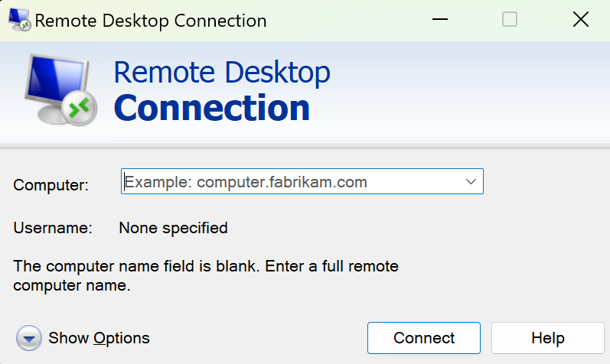Image resolution: width=610 pixels, height=364 pixels.
Task: Click the blank computer name warning message
Action: tap(207, 276)
